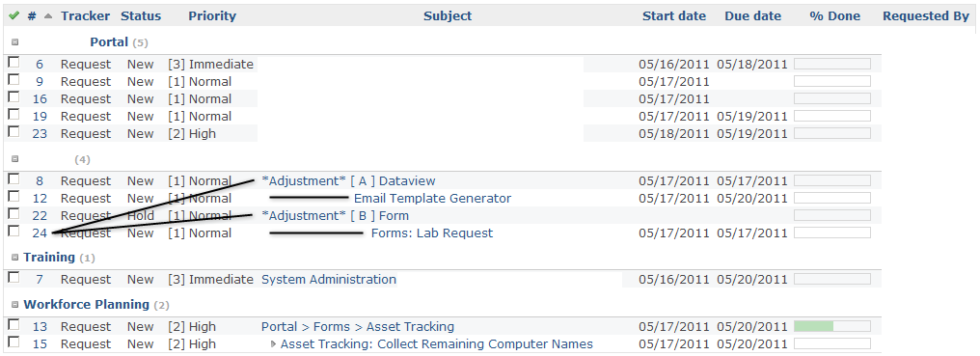The height and width of the screenshot is (356, 980).
Task: Collapse the Portal group
Action: pos(15,42)
